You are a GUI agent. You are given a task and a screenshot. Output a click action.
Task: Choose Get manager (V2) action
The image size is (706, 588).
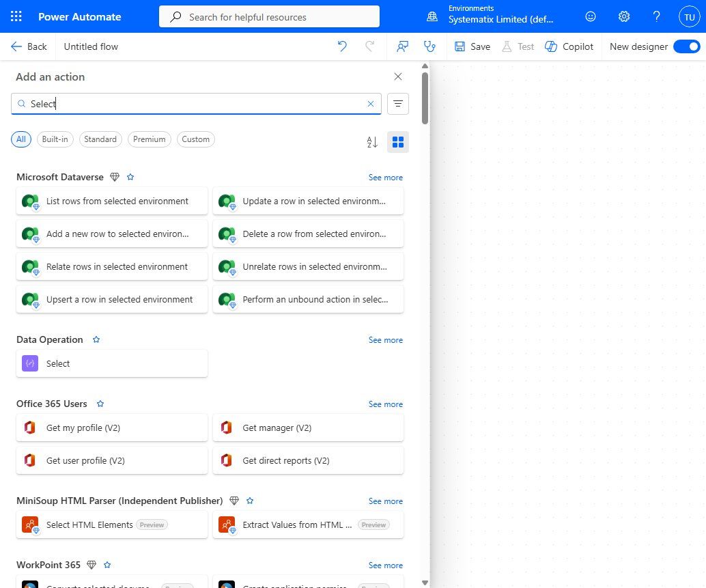pyautogui.click(x=309, y=428)
